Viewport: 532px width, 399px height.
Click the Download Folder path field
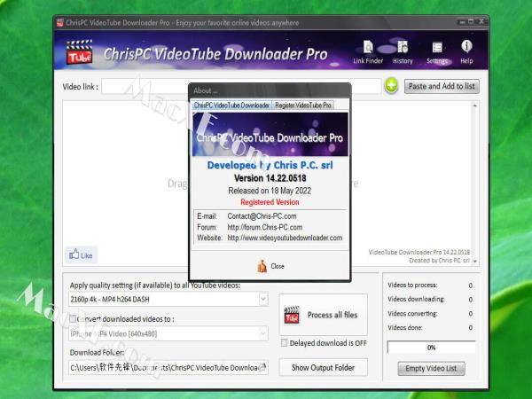click(168, 367)
